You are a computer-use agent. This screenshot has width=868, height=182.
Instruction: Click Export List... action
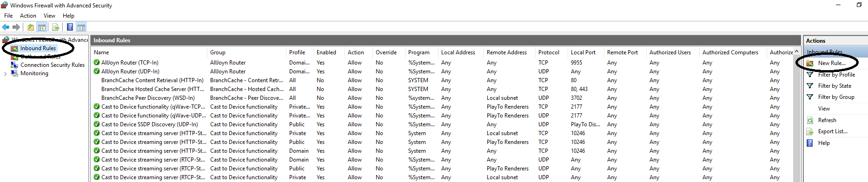pyautogui.click(x=833, y=131)
